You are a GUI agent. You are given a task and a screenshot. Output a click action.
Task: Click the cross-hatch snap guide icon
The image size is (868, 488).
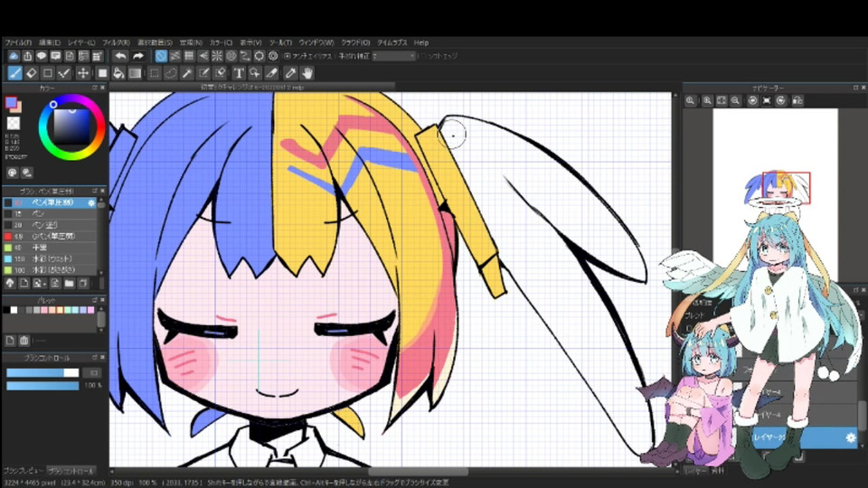(189, 56)
